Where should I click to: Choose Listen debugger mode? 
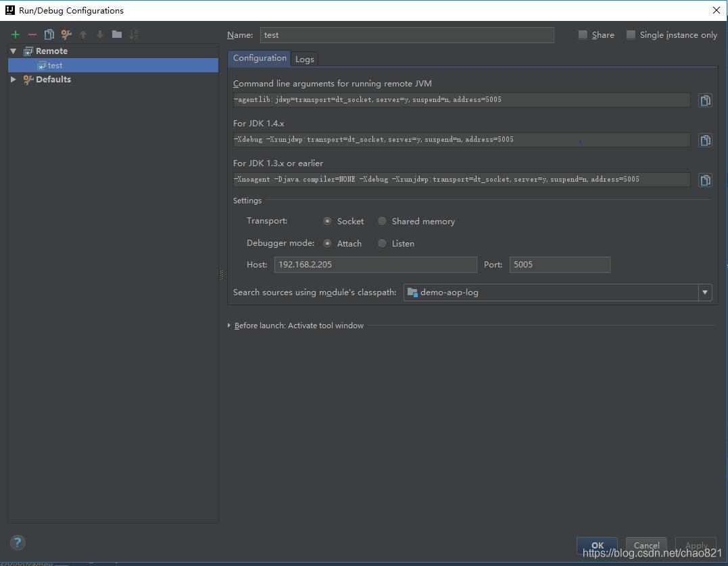(x=383, y=244)
